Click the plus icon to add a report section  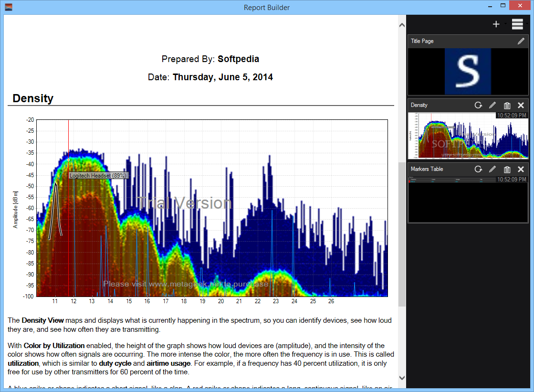pyautogui.click(x=496, y=24)
